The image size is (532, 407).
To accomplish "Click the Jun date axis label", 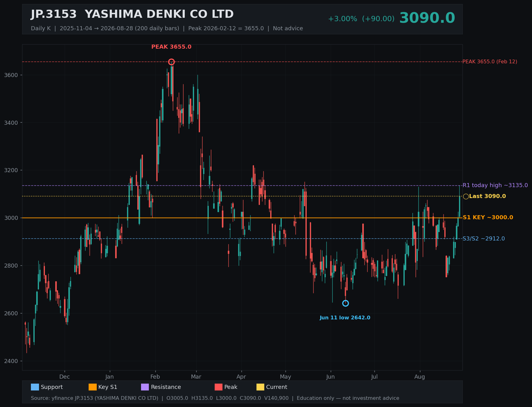I will point(330,377).
